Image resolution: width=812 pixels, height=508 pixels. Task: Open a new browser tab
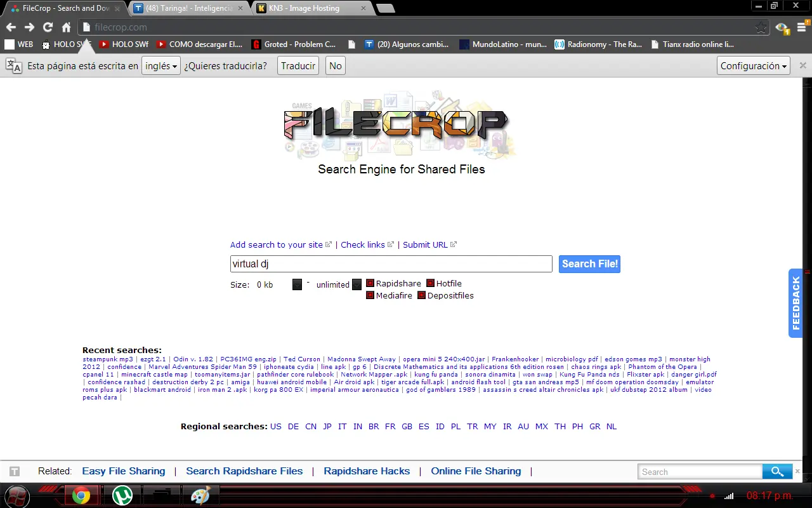tap(386, 8)
